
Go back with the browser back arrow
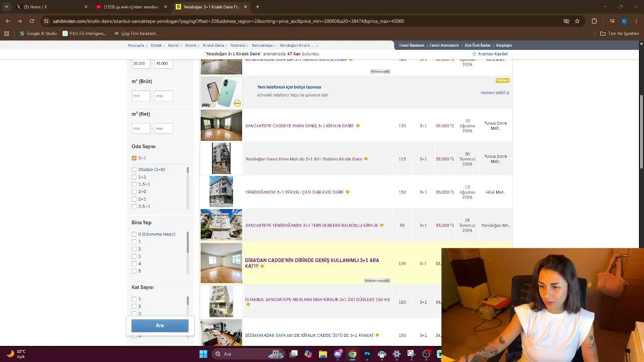pyautogui.click(x=8, y=21)
